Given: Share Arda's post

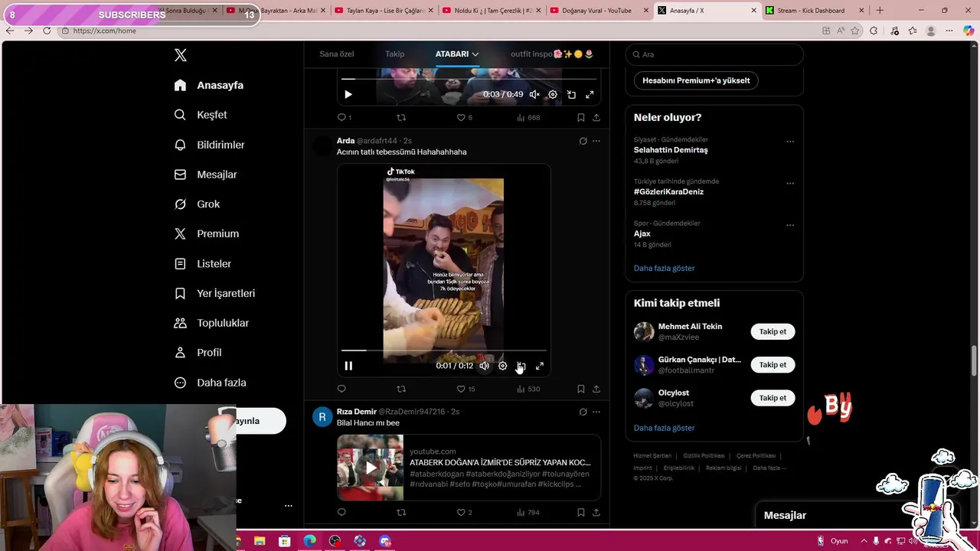Looking at the screenshot, I should (x=596, y=389).
